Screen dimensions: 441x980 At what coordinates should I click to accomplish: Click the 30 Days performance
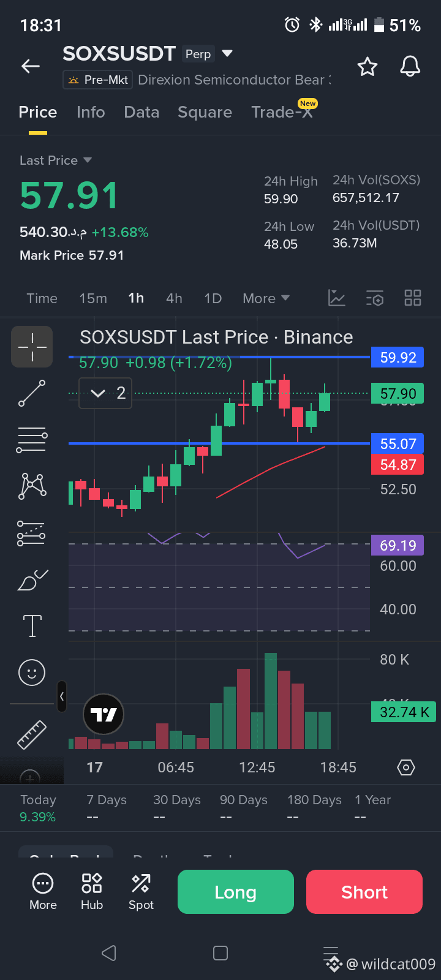click(x=177, y=809)
